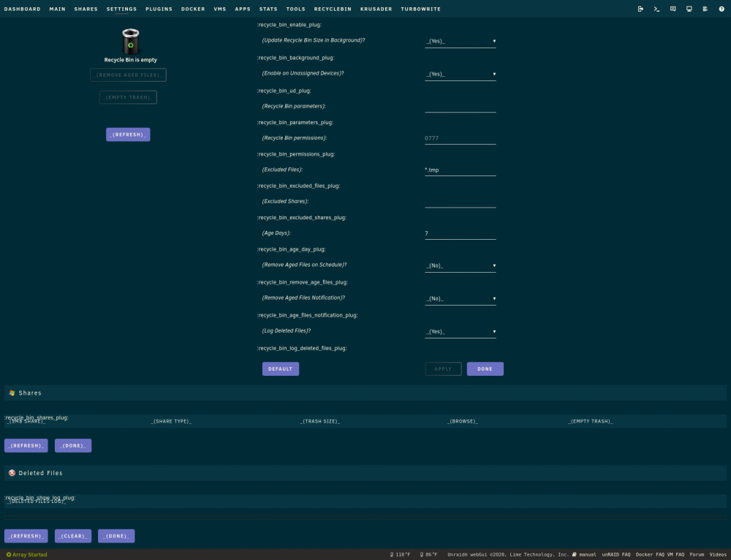Click the Deleted Files section title
Viewport: 731px width, 560px height.
click(x=40, y=473)
